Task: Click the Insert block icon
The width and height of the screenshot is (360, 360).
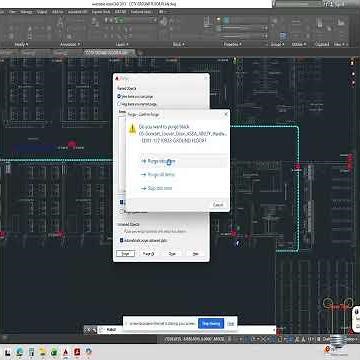Action: (x=163, y=23)
